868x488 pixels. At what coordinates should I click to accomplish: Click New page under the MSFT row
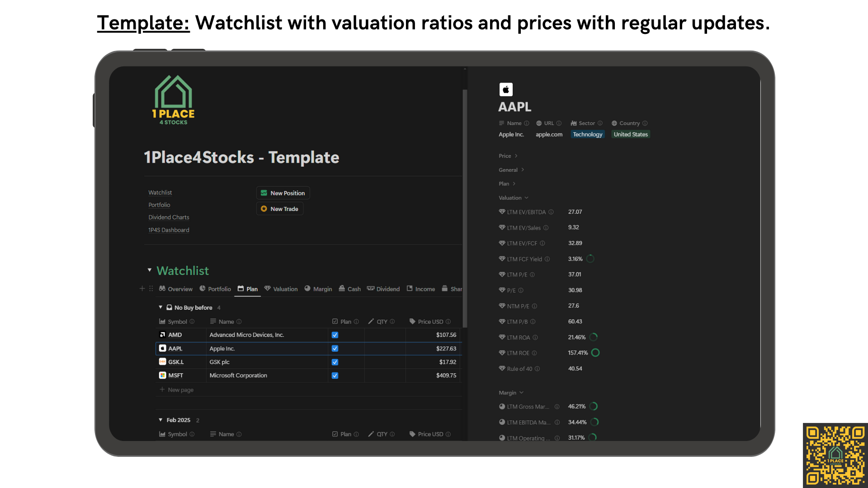pyautogui.click(x=177, y=389)
